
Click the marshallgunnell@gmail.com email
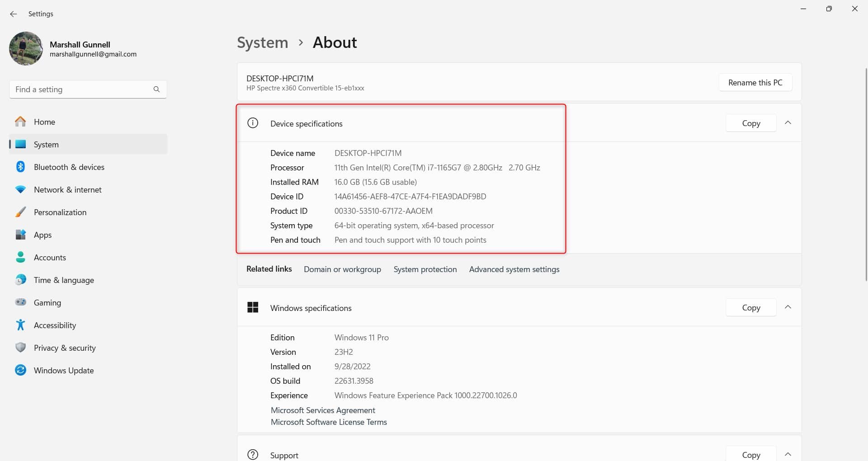(x=93, y=54)
